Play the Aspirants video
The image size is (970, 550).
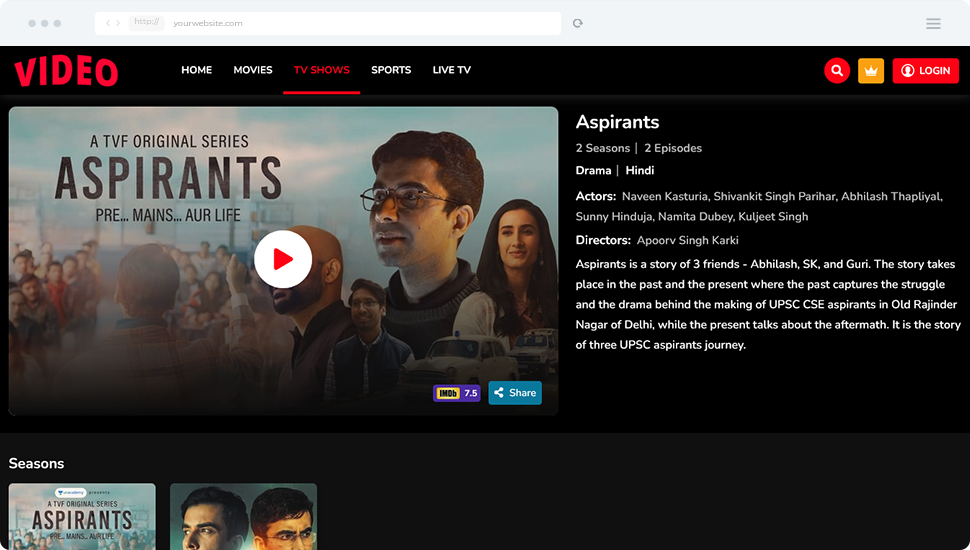[x=283, y=260]
